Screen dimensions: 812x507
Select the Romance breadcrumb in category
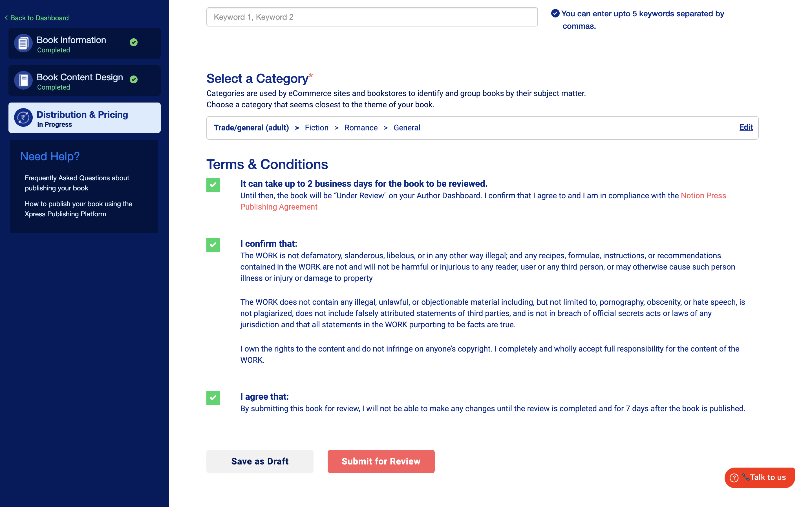pos(361,128)
